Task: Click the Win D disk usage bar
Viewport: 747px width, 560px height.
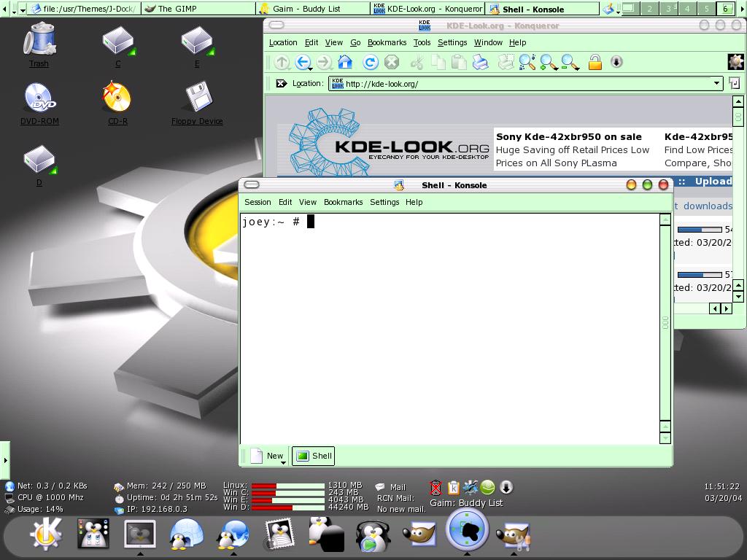Action: pos(287,507)
